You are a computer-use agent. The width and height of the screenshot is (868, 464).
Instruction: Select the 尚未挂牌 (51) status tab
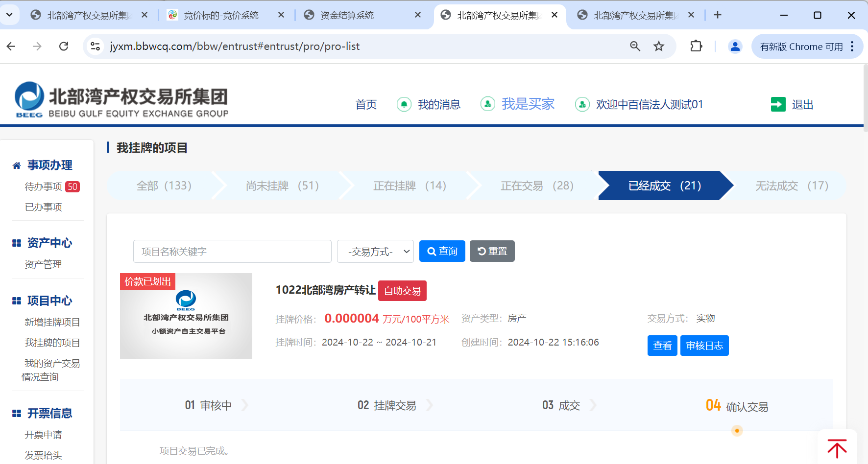282,186
